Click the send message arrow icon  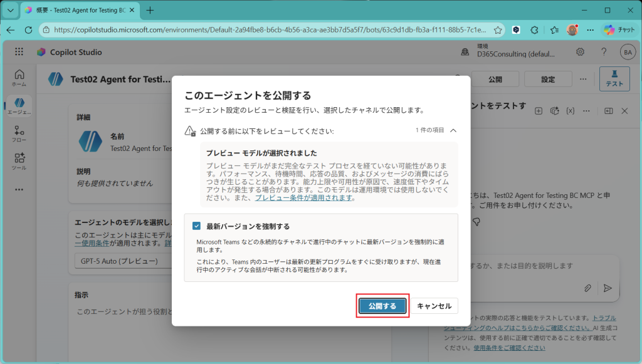[x=607, y=288]
